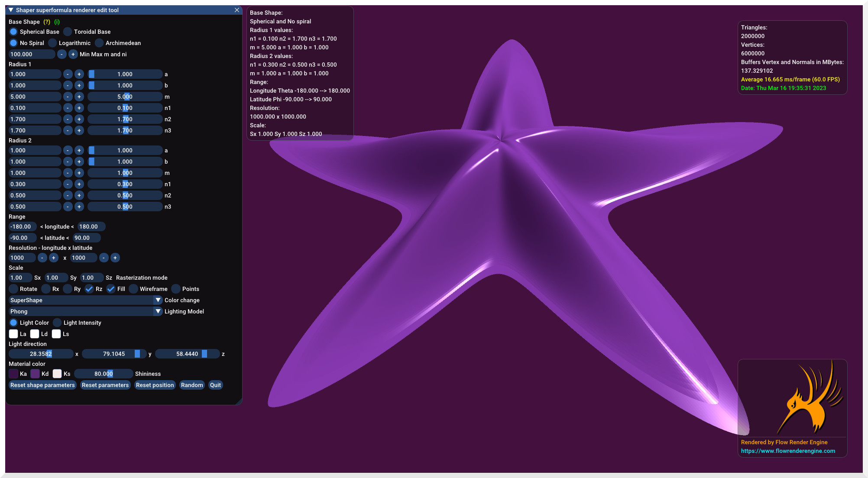Select the Light Color radio button
The image size is (868, 478).
(13, 323)
